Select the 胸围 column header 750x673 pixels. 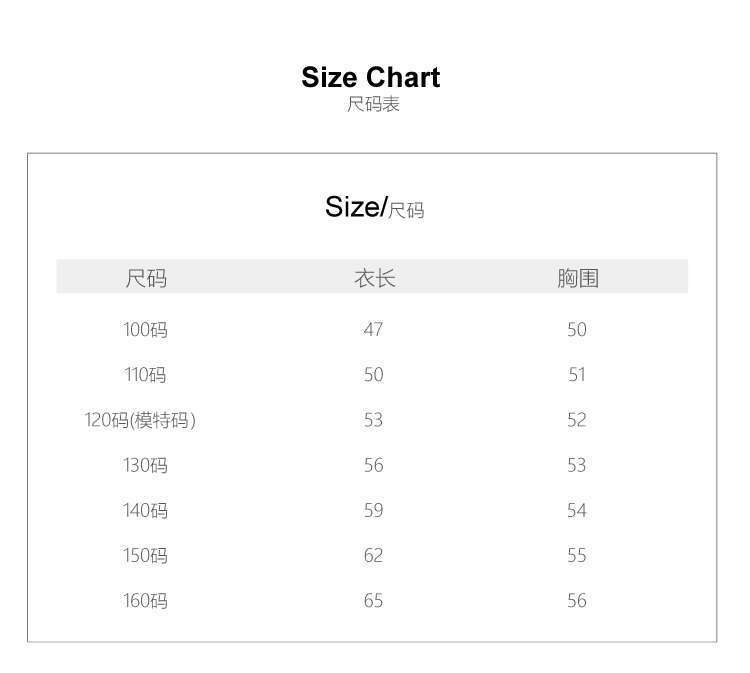point(577,278)
